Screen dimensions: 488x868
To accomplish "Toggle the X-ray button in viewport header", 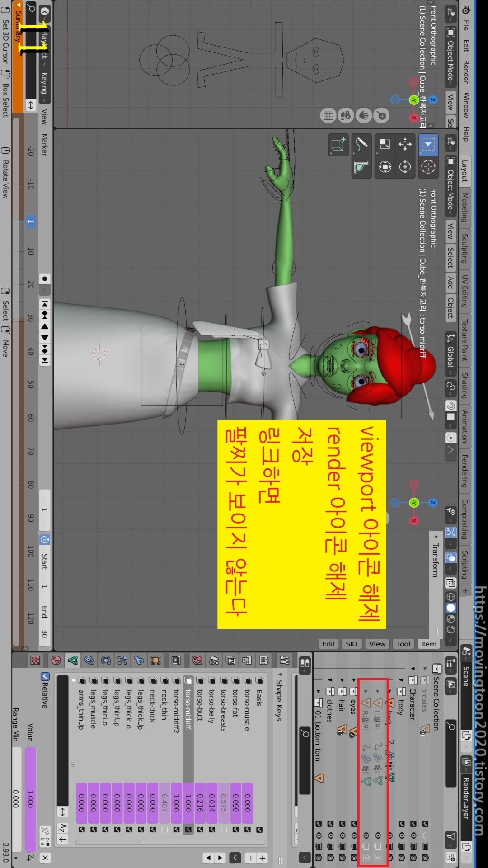I will coord(450,583).
